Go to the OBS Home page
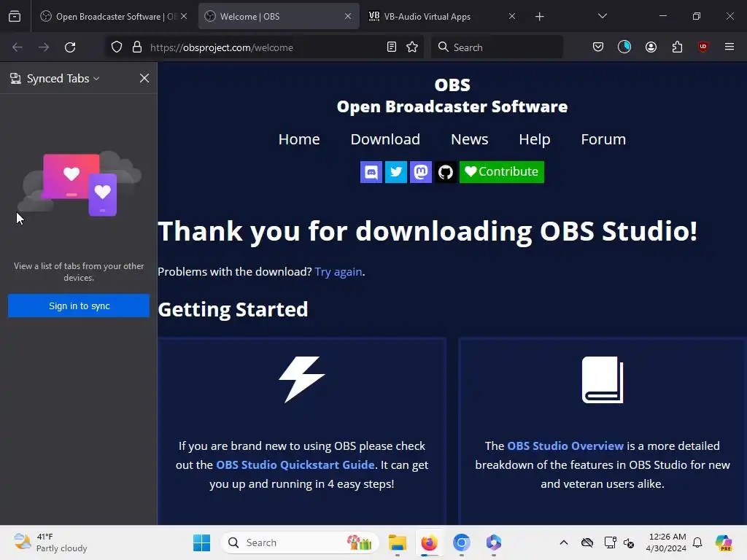This screenshot has width=747, height=560. click(299, 139)
